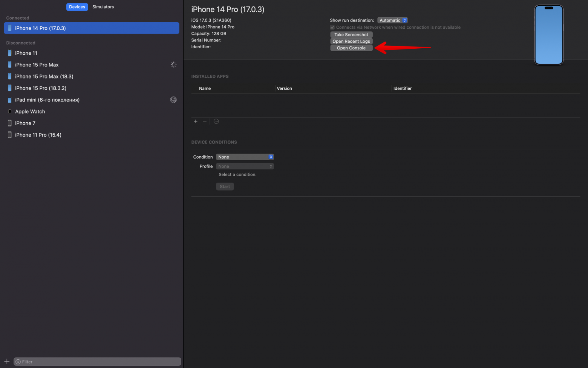
Task: Open the Show run destination Automatic dropdown
Action: 392,20
